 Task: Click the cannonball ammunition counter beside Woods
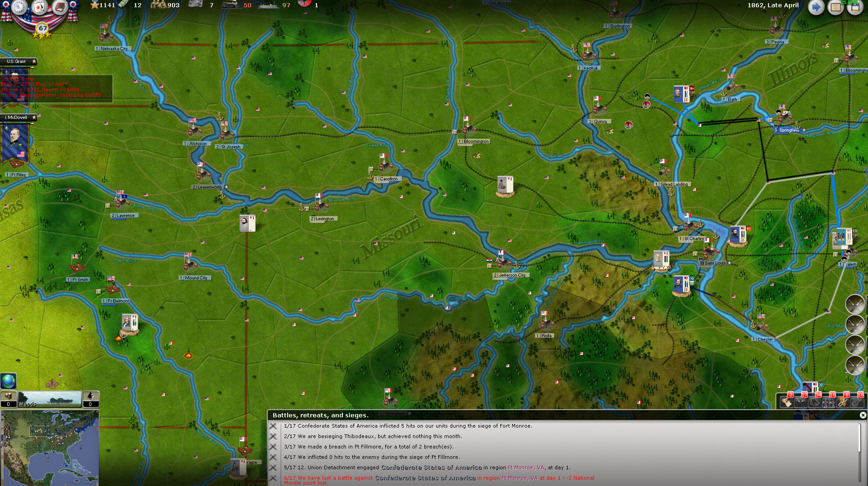coord(90,399)
